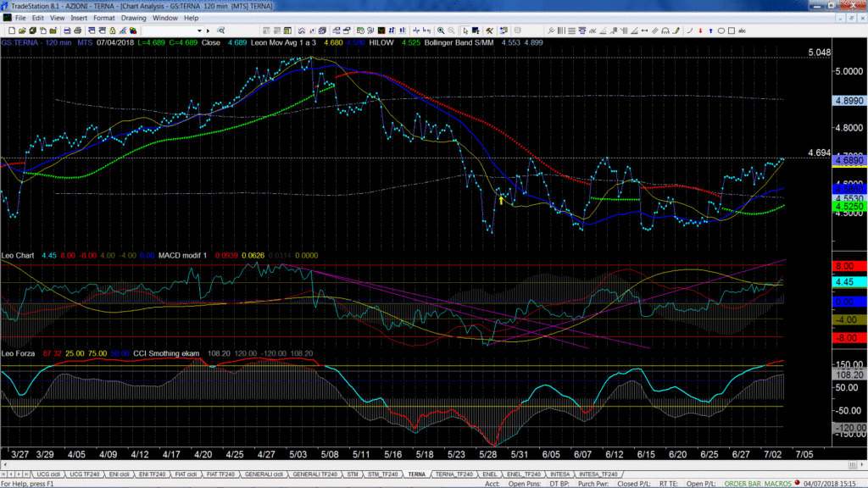Switch to the STM tab
Image resolution: width=868 pixels, height=488 pixels.
coord(352,474)
